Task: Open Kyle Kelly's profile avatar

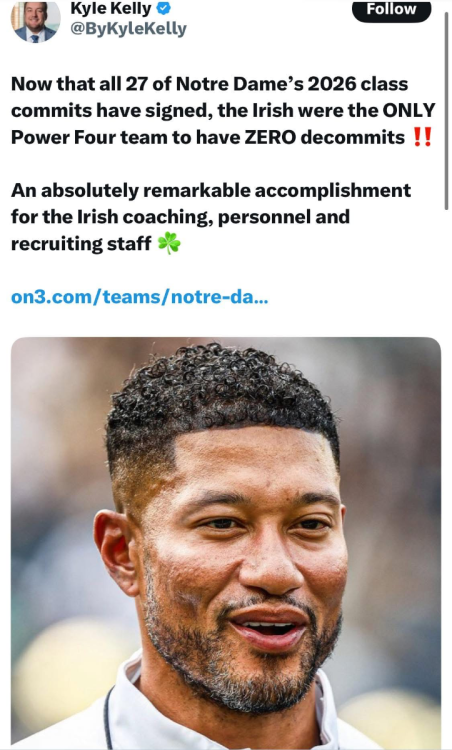Action: click(x=35, y=22)
